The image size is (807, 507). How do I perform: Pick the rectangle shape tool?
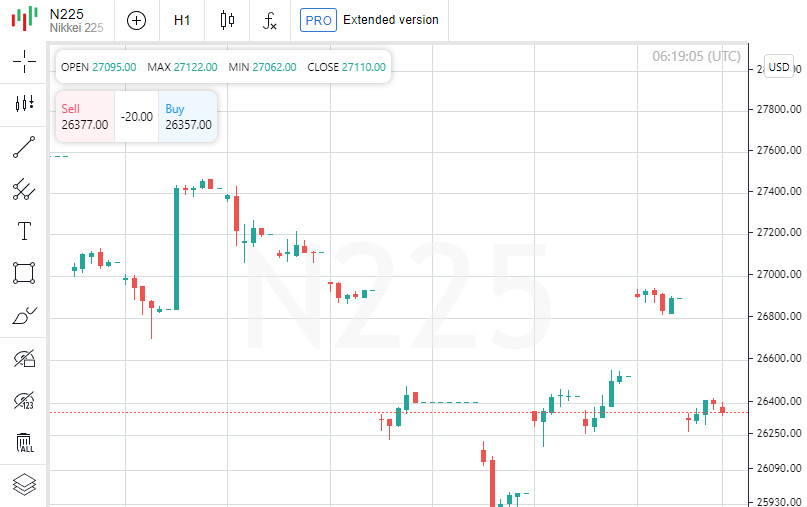(24, 273)
